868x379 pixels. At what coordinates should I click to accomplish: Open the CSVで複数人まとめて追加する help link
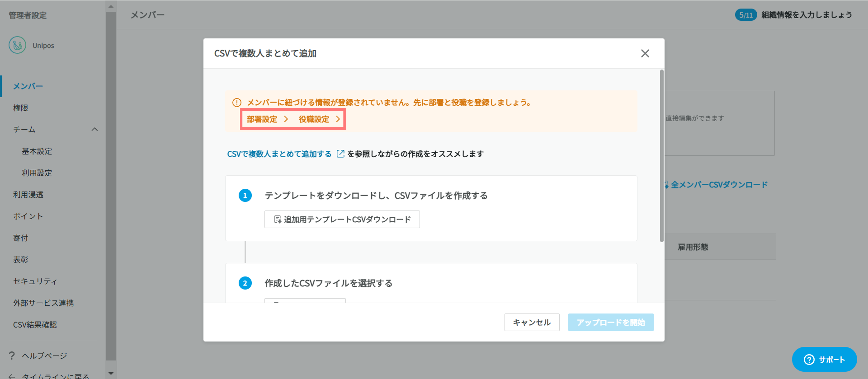tap(279, 154)
